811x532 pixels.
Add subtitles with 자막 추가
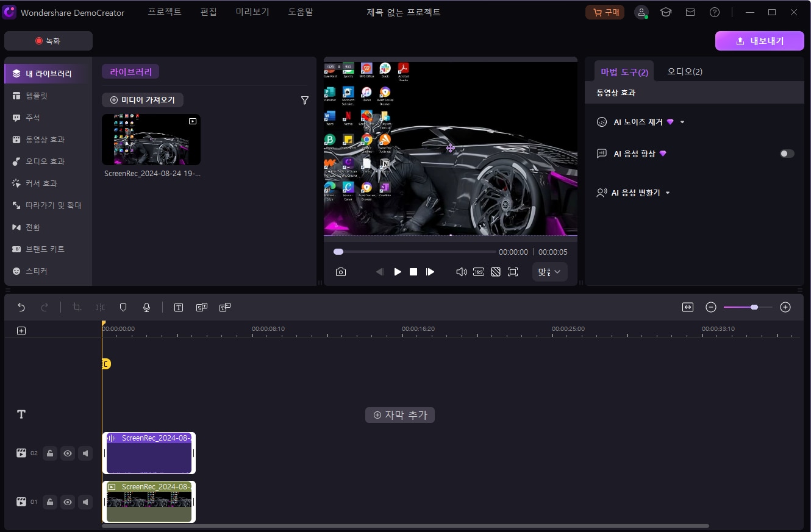[400, 415]
